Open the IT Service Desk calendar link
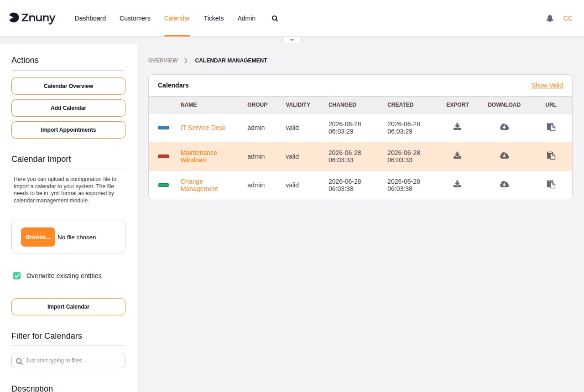Image resolution: width=584 pixels, height=392 pixels. 203,128
